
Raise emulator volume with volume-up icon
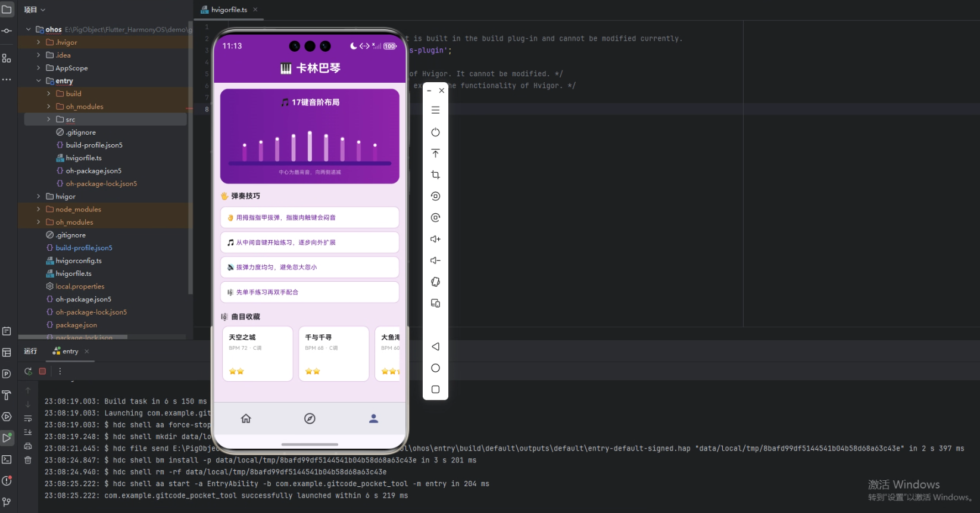[x=435, y=239]
